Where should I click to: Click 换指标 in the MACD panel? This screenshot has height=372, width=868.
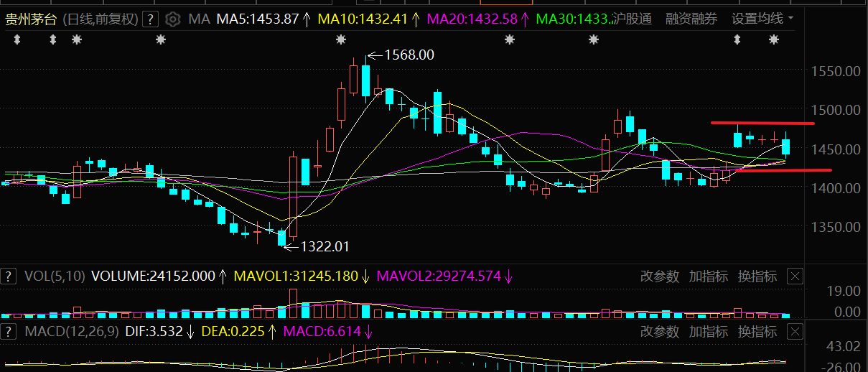point(757,332)
